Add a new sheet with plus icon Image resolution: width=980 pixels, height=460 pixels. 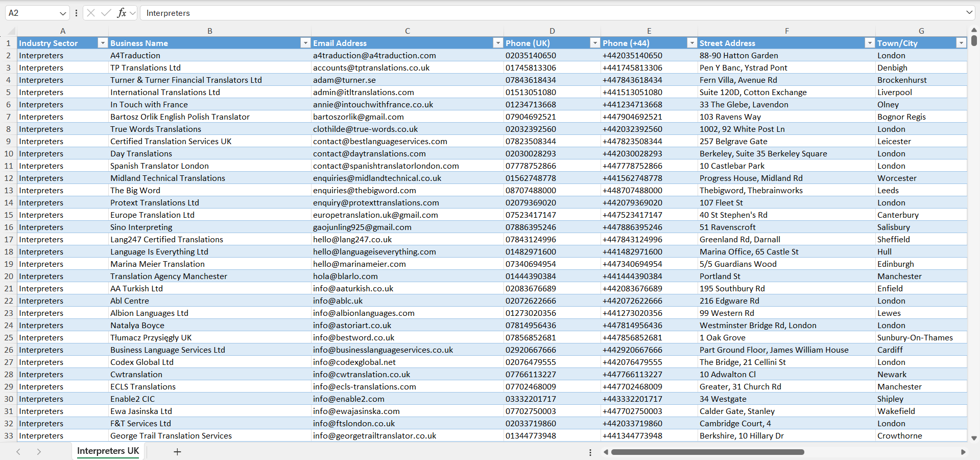coord(177,452)
